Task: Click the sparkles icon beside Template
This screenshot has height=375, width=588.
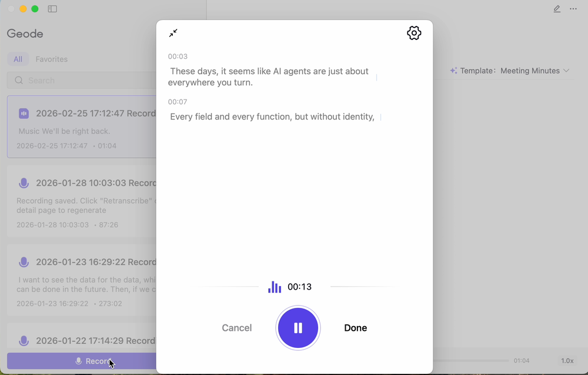Action: tap(453, 71)
